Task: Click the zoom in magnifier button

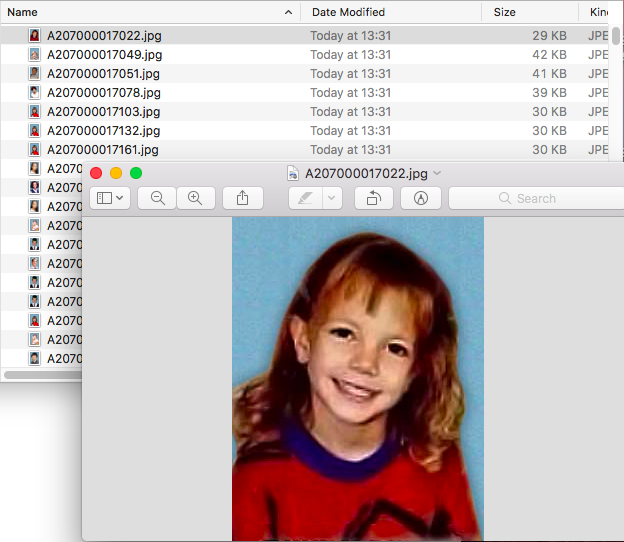Action: (x=195, y=198)
